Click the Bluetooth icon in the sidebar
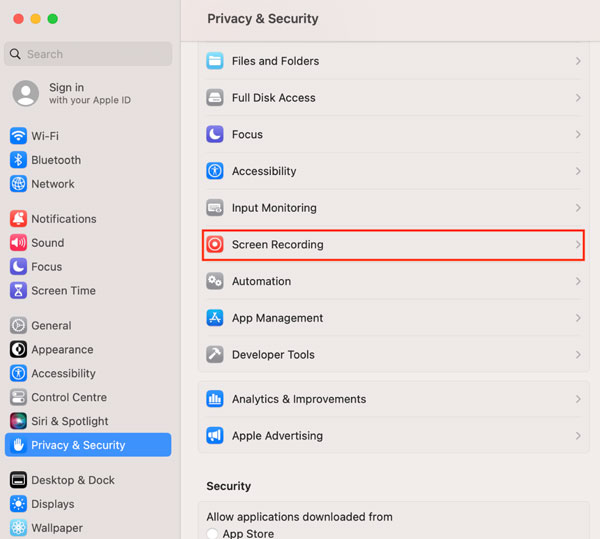 coord(18,160)
